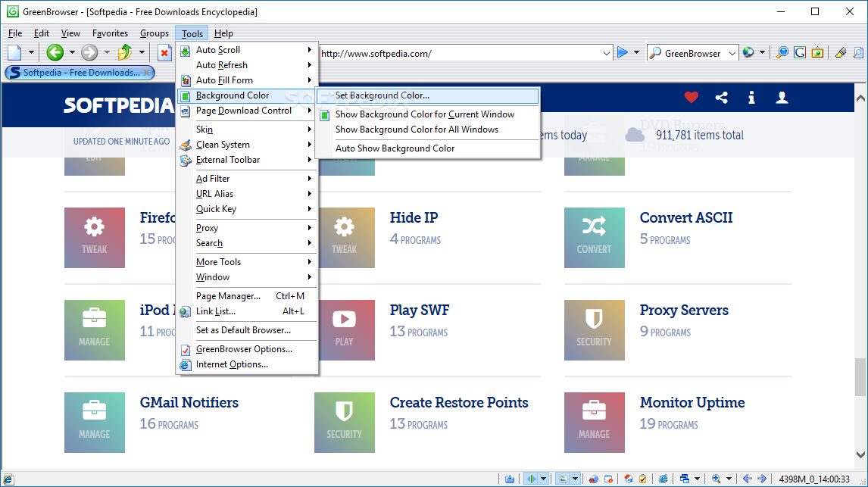868x487 pixels.
Task: Click the clipboard checkmark status bar icon
Action: [x=643, y=479]
